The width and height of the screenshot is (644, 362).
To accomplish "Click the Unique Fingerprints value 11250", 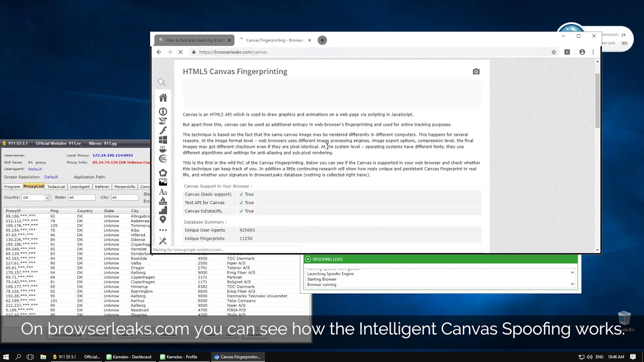I will click(x=246, y=239).
